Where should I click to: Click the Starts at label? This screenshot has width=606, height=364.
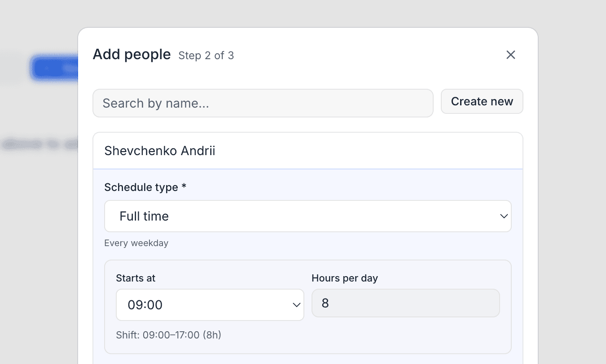pyautogui.click(x=136, y=278)
